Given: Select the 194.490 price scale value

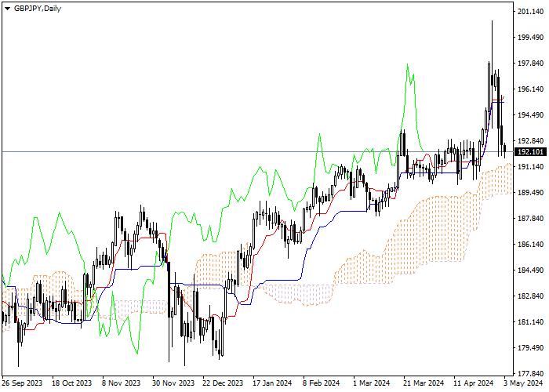Looking at the screenshot, I should 530,115.
